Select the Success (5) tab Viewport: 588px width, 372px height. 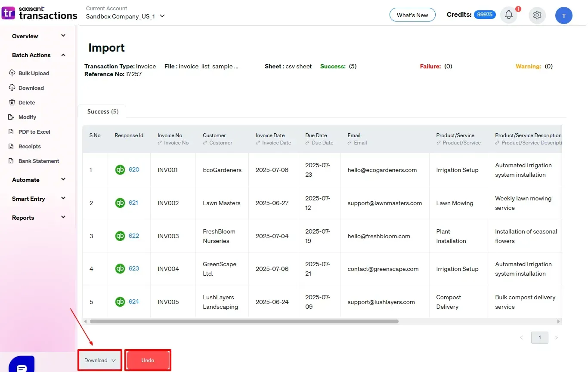tap(102, 111)
